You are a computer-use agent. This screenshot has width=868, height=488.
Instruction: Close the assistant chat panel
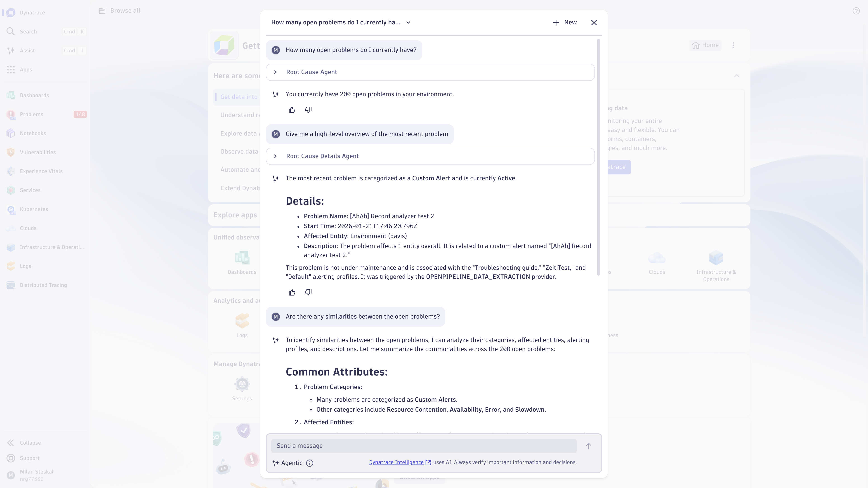coord(594,23)
